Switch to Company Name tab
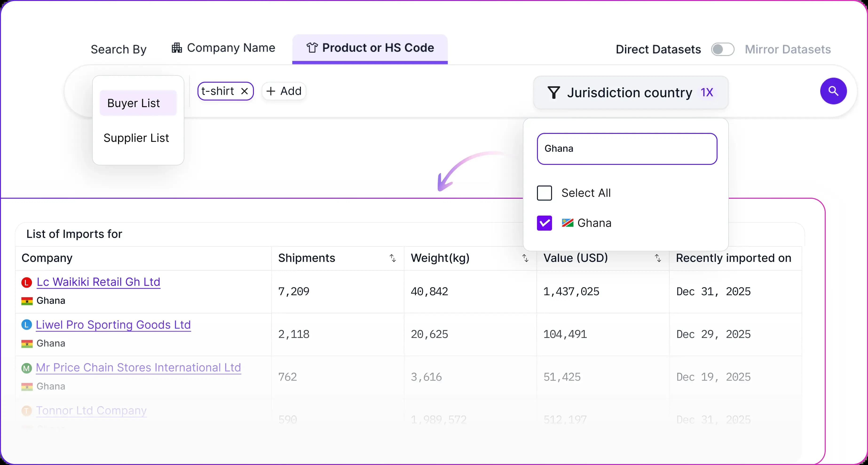 click(223, 48)
